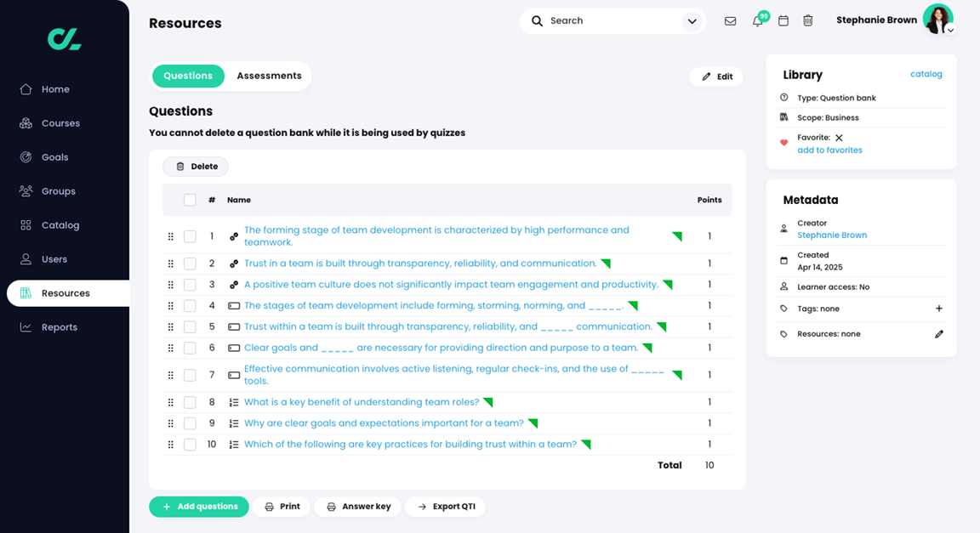
Task: Click the multiple-choice list icon beside question 8
Action: [233, 401]
